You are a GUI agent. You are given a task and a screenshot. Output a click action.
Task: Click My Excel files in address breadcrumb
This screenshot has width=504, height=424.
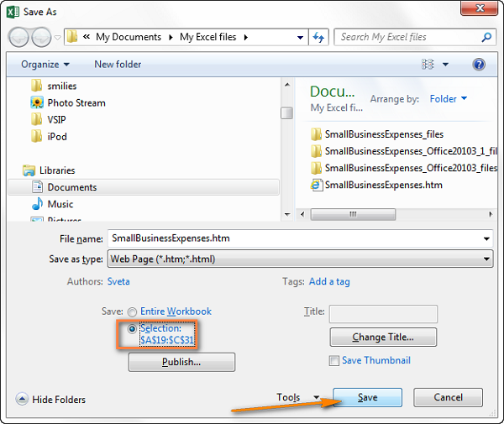208,37
